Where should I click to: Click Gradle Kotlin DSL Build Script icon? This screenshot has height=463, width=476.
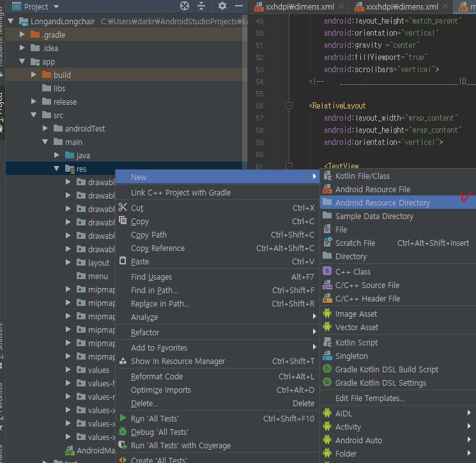click(327, 368)
